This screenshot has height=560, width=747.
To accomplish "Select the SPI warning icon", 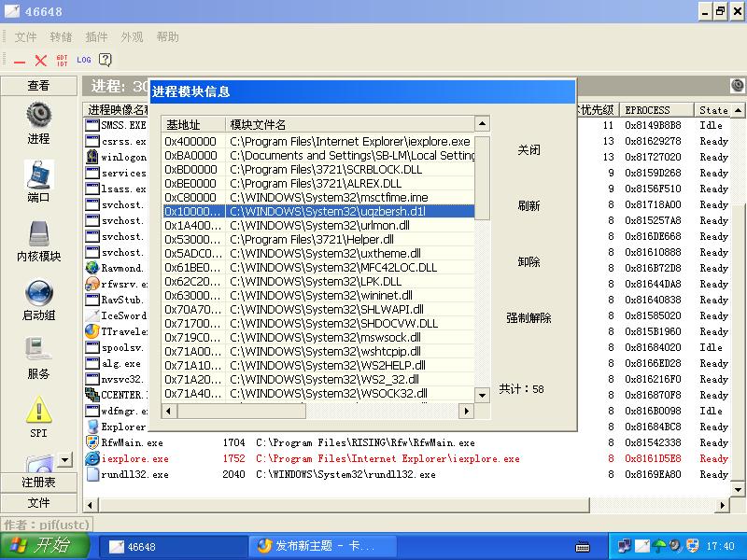I will 38,410.
